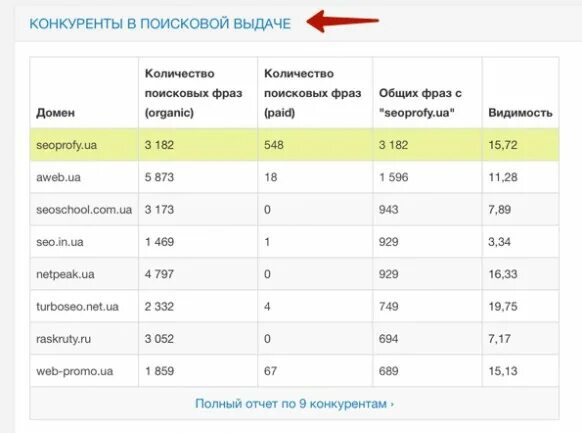Screen dimensions: 582x433
Task: Click visibility value 3,34
Action: coord(500,242)
